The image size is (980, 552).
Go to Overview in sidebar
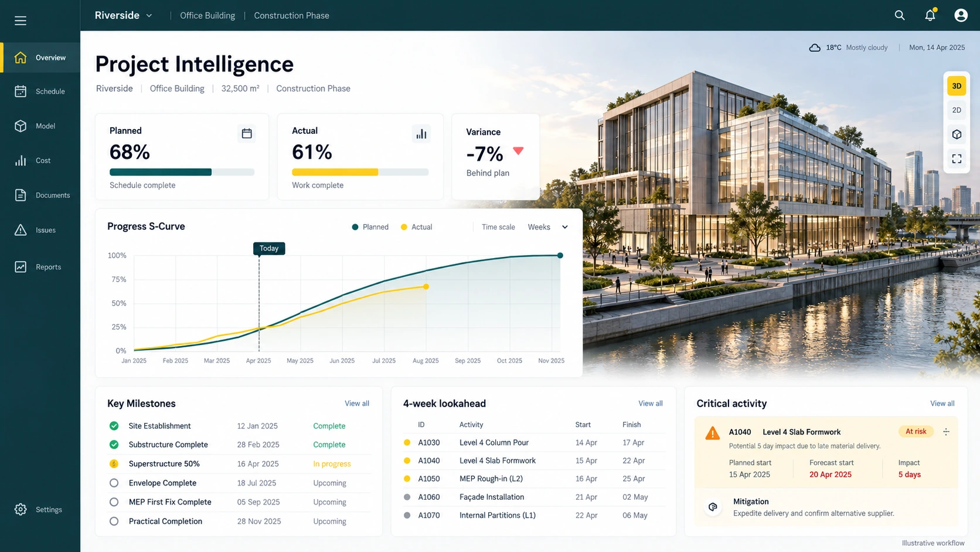click(40, 57)
